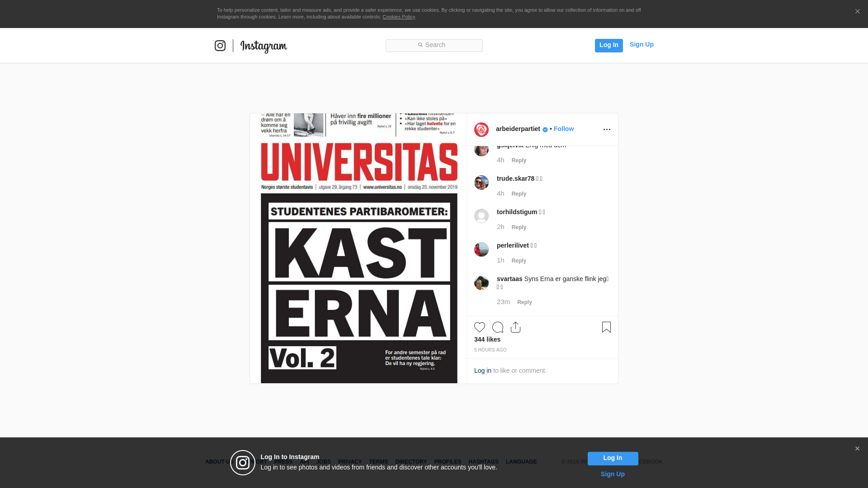Like the post with heart icon

(x=480, y=327)
